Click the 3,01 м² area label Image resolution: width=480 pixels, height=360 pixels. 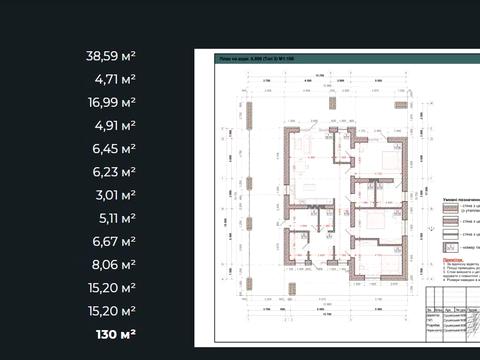click(116, 195)
